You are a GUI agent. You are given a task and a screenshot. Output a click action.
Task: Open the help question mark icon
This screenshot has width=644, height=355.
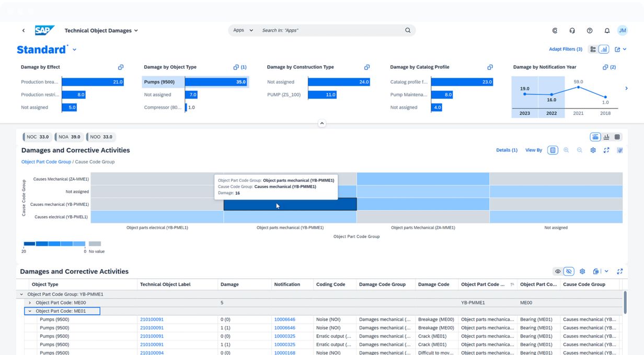(590, 31)
